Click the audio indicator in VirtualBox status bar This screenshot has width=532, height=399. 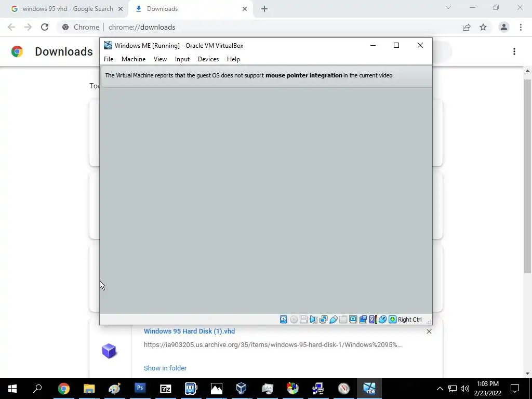(313, 320)
